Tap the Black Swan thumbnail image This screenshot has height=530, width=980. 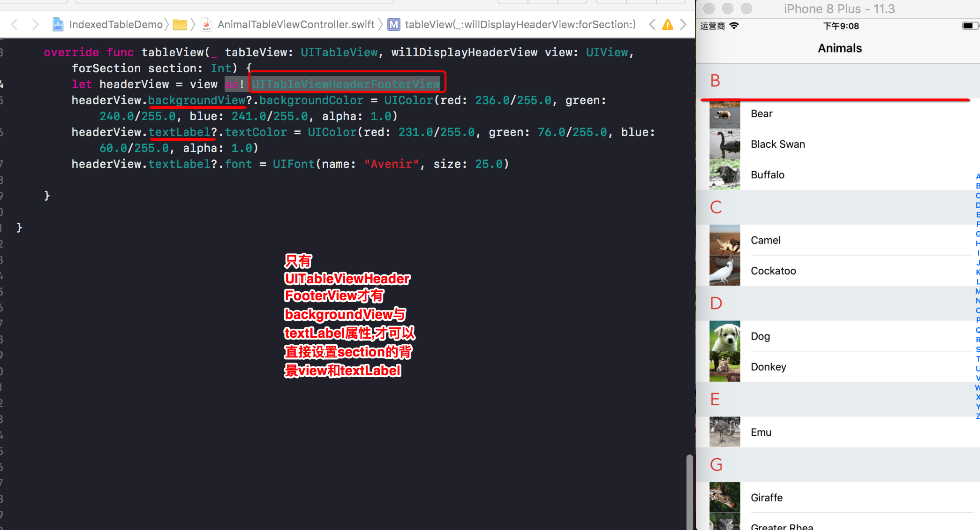coord(724,144)
